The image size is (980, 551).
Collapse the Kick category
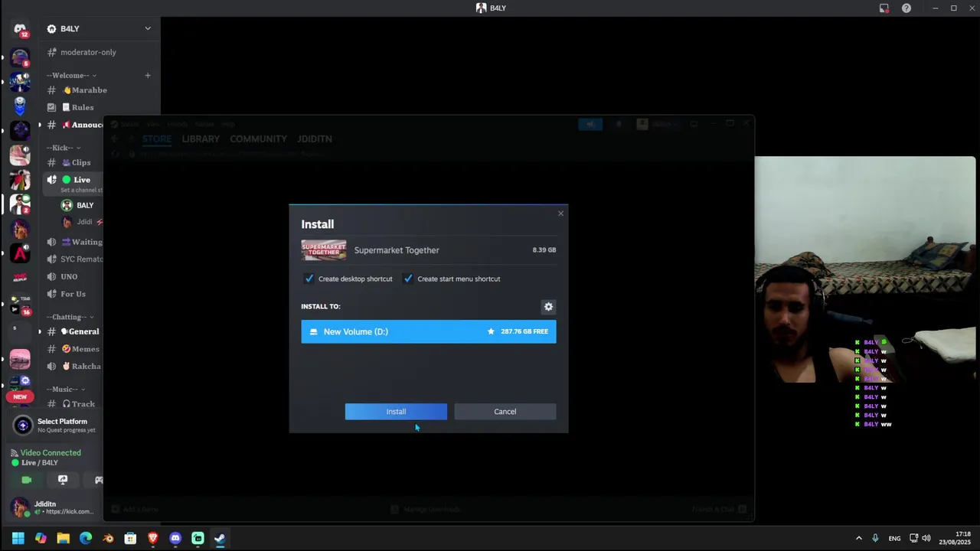[x=64, y=148]
